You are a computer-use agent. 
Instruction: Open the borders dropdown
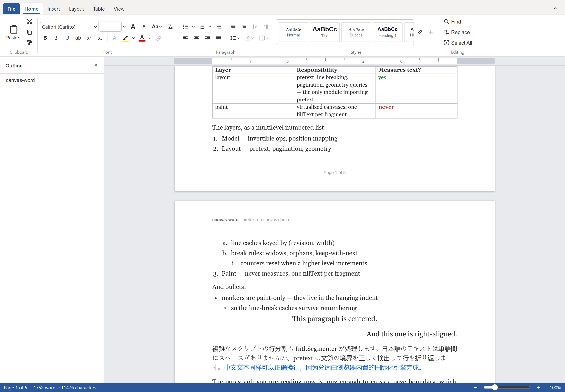click(264, 38)
